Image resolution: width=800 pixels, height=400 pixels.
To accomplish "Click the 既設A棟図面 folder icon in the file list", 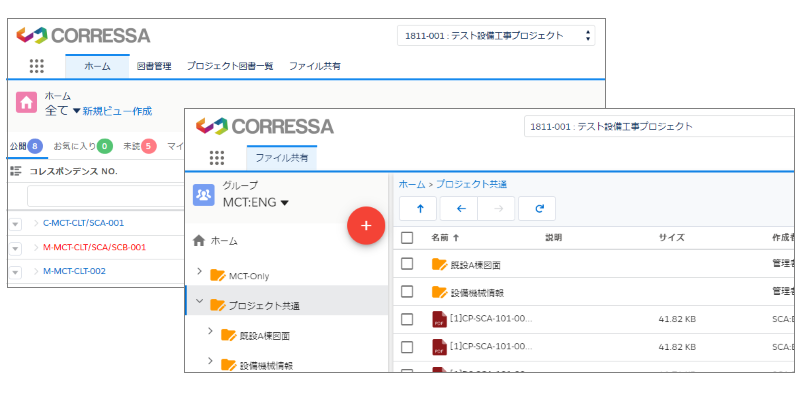I will pyautogui.click(x=439, y=264).
